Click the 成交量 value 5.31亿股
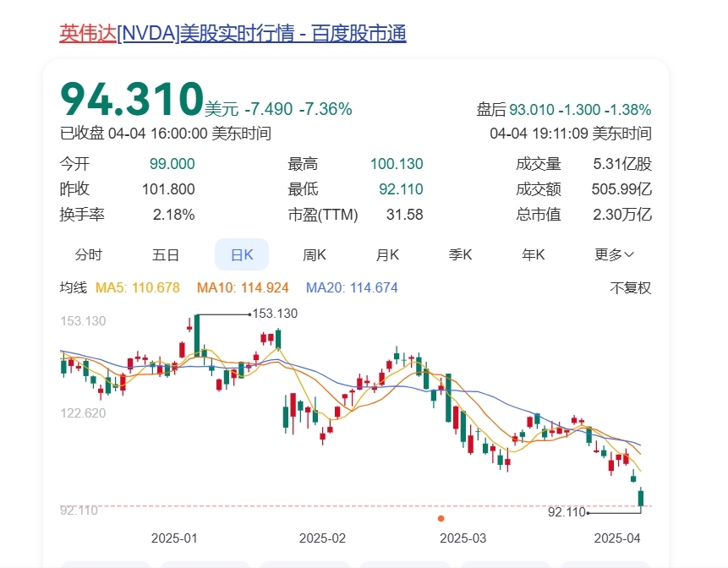Screen dimensions: 728x568 (x=622, y=164)
